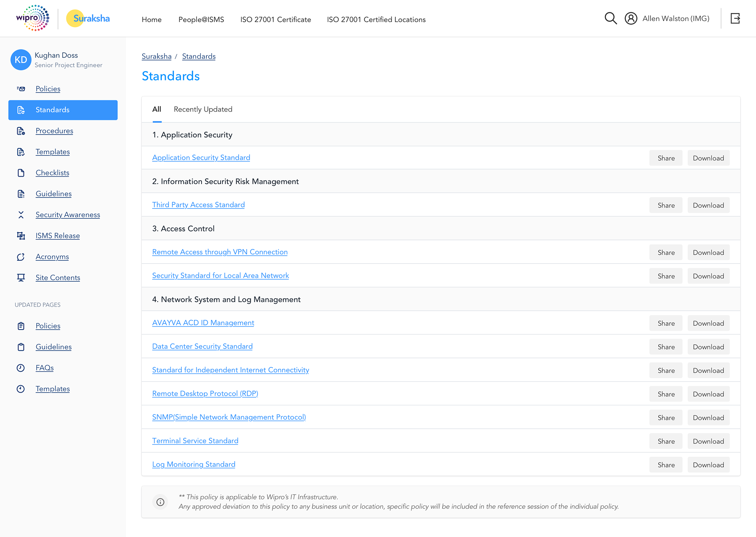The height and width of the screenshot is (537, 756).
Task: Download the Application Security Standard
Action: [708, 158]
